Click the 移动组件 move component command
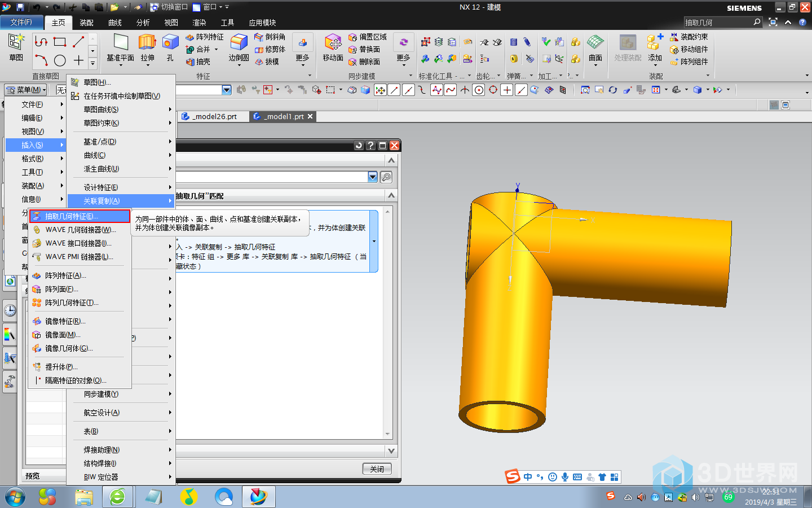The image size is (812, 508). 689,49
